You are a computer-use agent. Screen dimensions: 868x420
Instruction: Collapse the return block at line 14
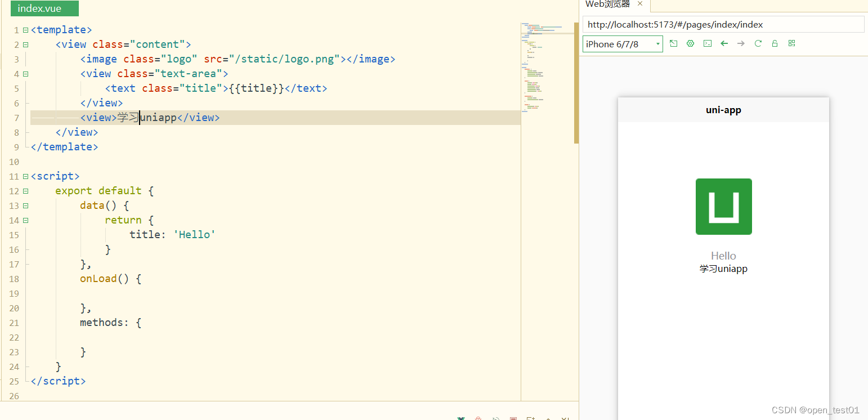[x=25, y=220]
